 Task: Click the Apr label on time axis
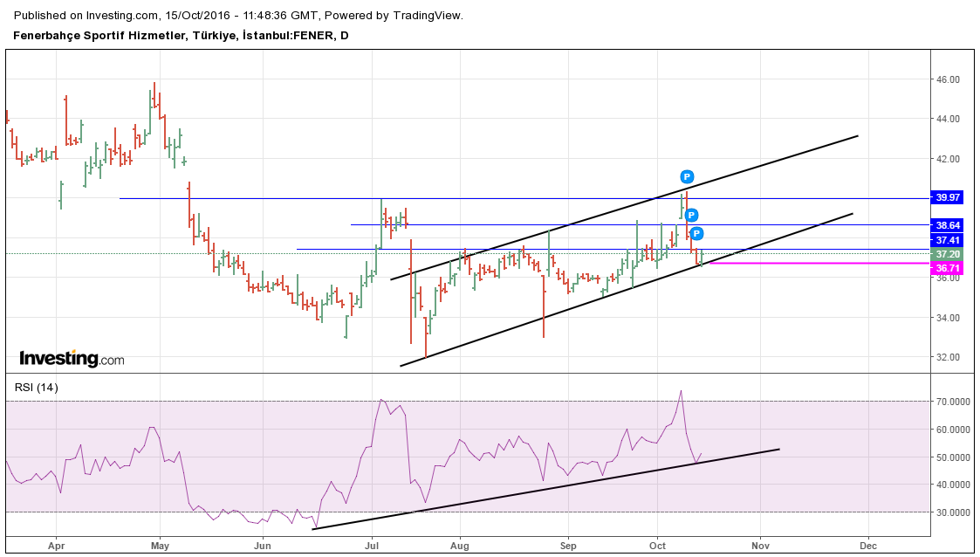56,545
